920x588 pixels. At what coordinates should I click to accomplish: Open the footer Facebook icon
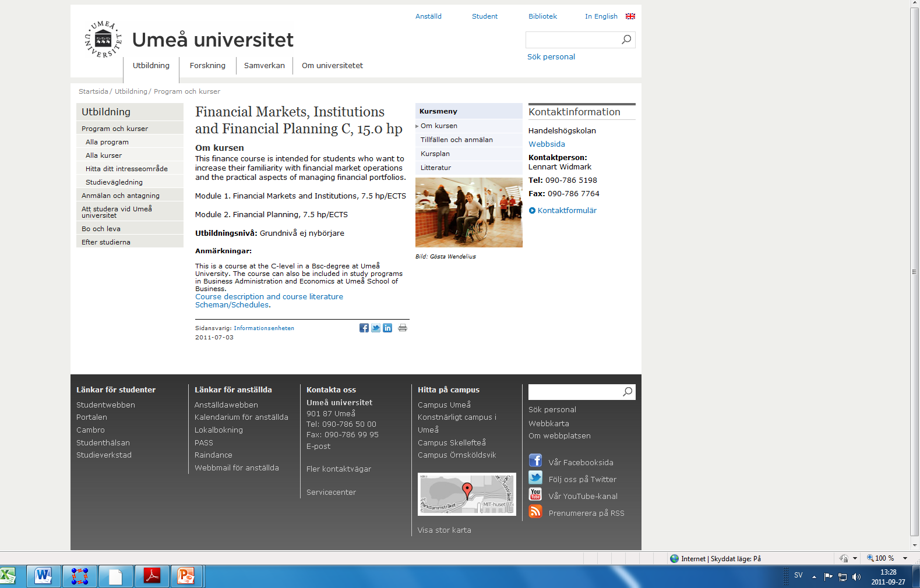(535, 461)
